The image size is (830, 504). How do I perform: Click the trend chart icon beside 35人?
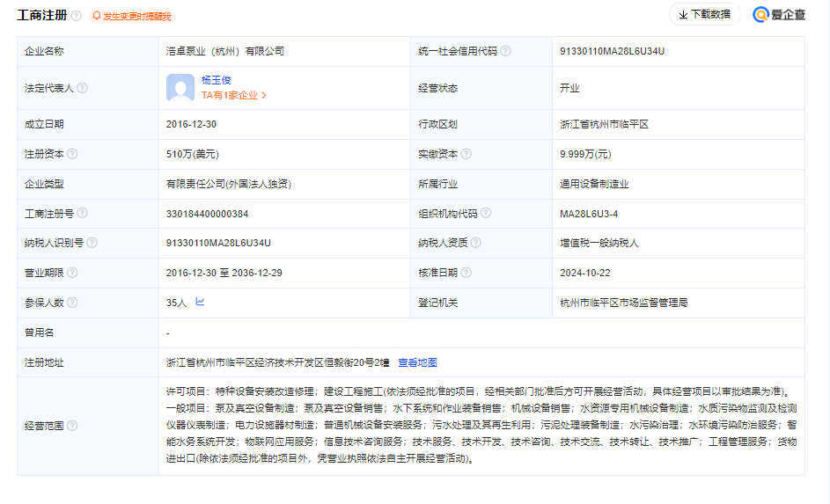200,302
